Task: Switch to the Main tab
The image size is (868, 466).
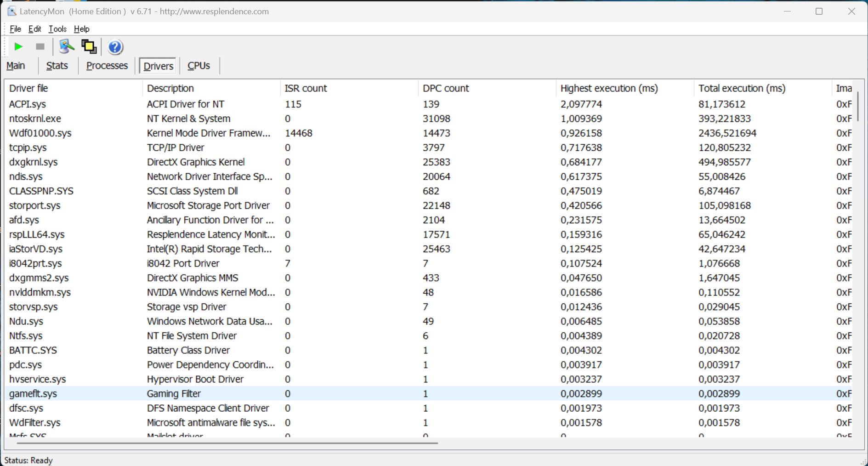Action: pos(16,66)
